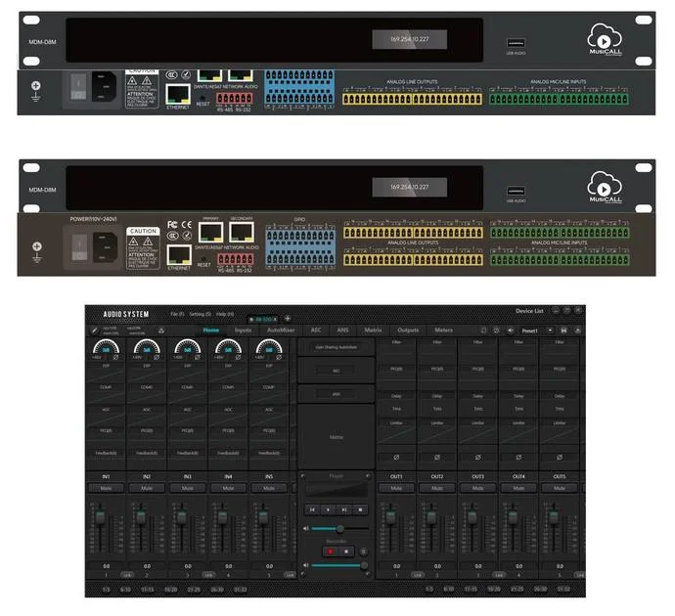The height and width of the screenshot is (616, 675).
Task: Toggle Link between inputs 1 and 2
Action: point(126,575)
